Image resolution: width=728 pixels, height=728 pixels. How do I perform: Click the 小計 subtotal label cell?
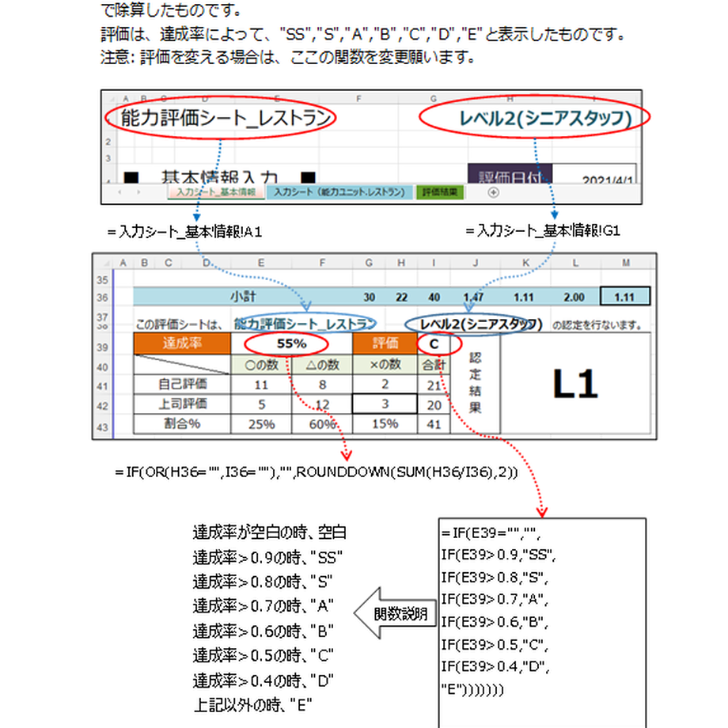(243, 298)
